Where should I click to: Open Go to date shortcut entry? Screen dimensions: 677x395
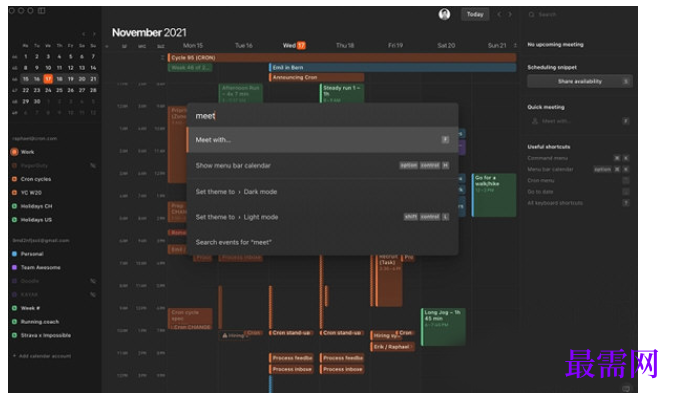(x=578, y=192)
